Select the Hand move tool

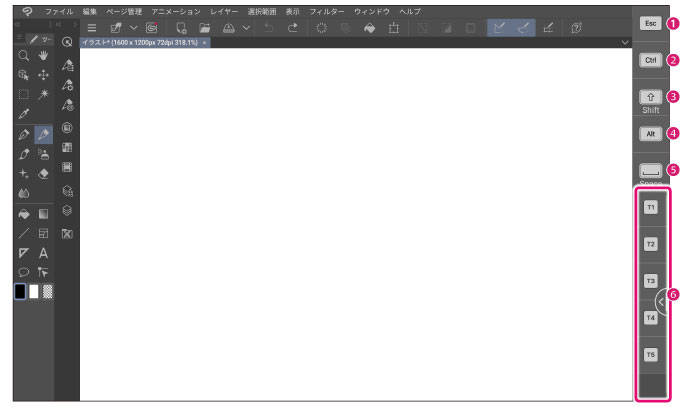coord(43,56)
